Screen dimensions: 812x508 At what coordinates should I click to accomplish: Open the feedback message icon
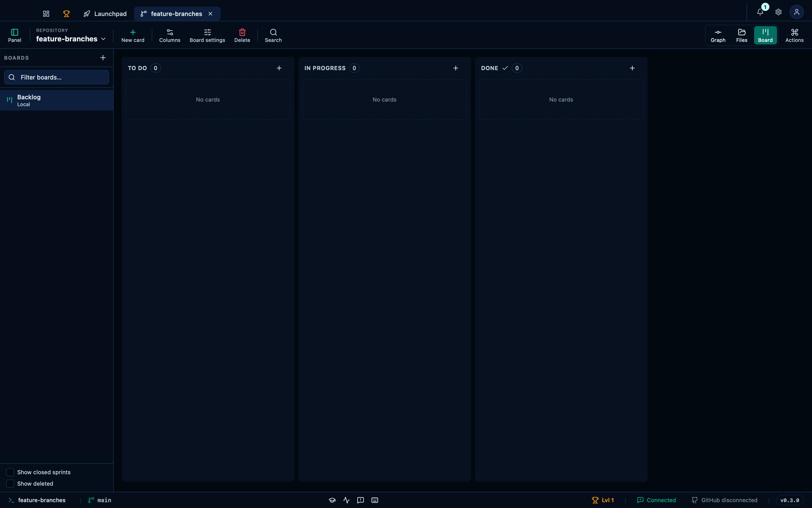(x=361, y=500)
